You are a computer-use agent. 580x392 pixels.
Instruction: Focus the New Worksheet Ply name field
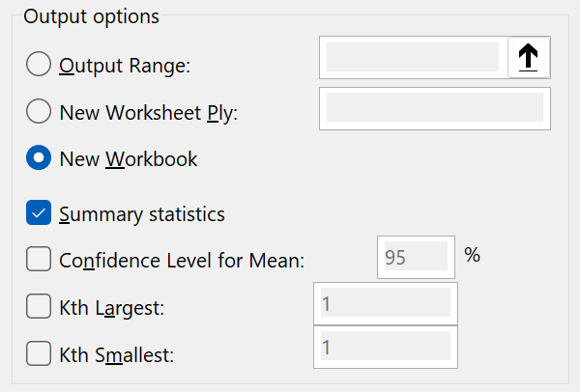coord(433,107)
